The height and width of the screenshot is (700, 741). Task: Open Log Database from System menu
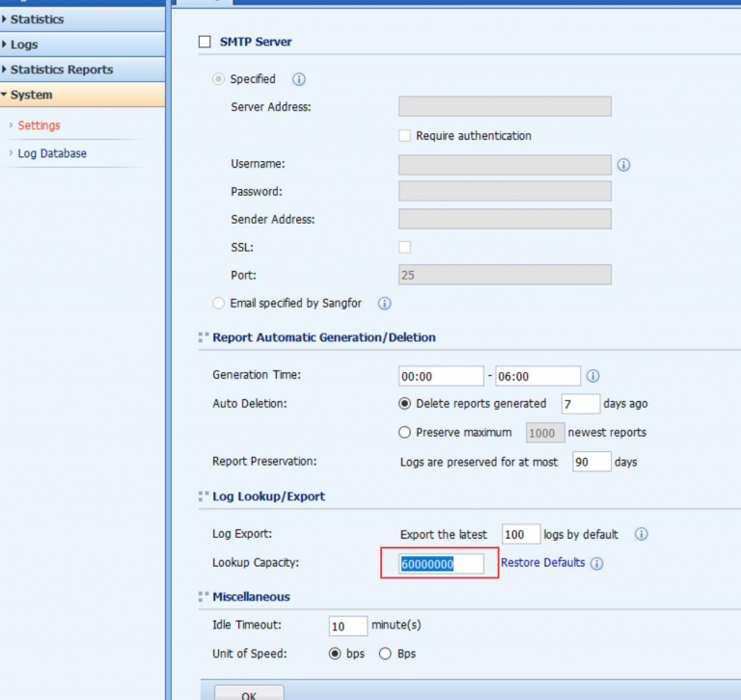52,153
